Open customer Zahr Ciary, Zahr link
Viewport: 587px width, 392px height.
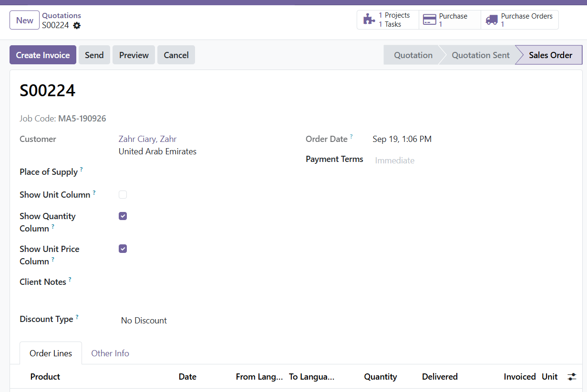coord(147,139)
